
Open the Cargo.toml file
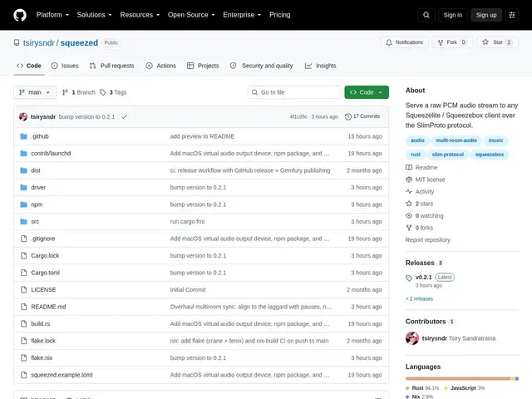(45, 273)
